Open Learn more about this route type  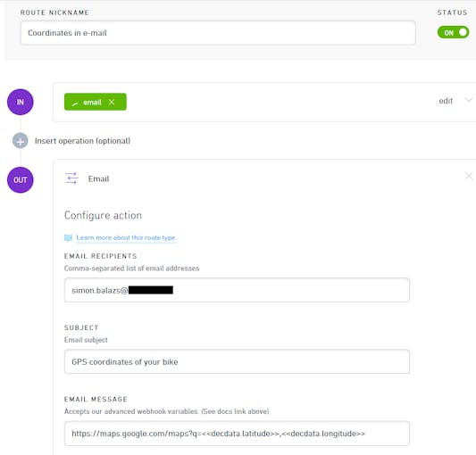pos(126,238)
